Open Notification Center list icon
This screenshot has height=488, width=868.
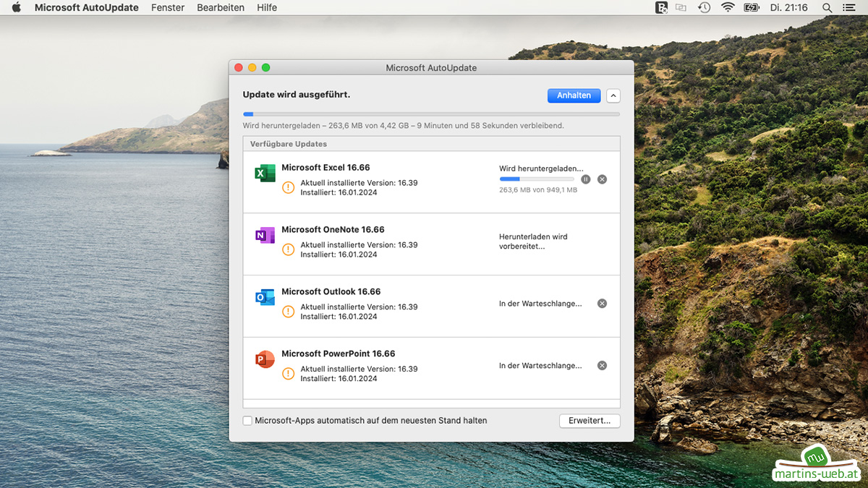tap(849, 7)
